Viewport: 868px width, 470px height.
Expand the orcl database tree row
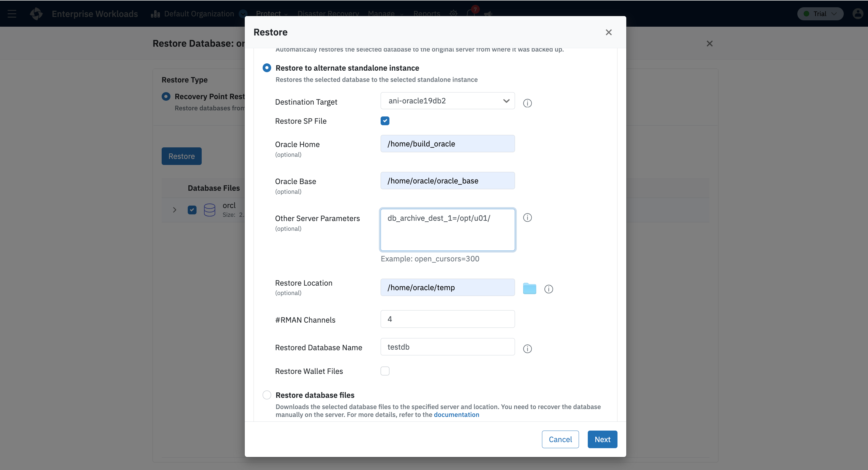click(x=175, y=210)
